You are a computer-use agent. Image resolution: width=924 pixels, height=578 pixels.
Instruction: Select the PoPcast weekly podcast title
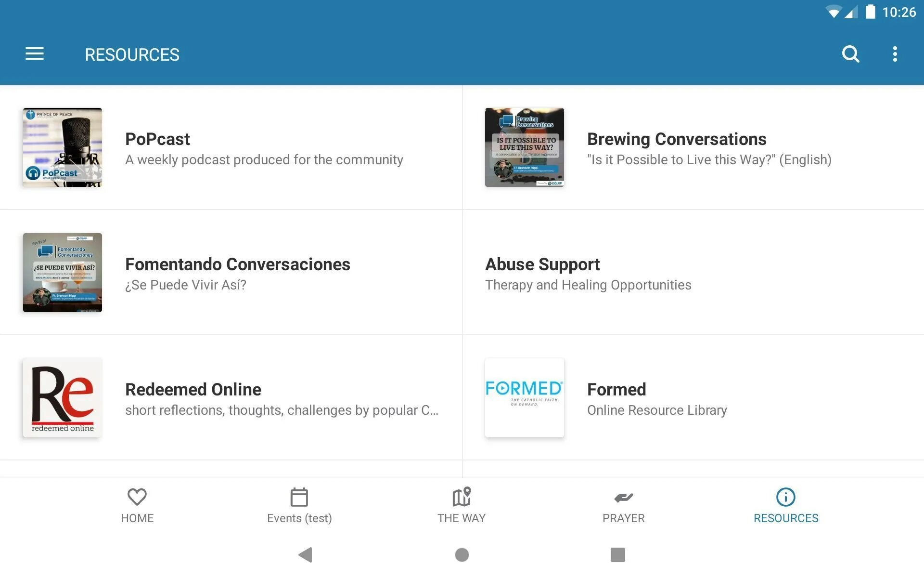pos(157,139)
